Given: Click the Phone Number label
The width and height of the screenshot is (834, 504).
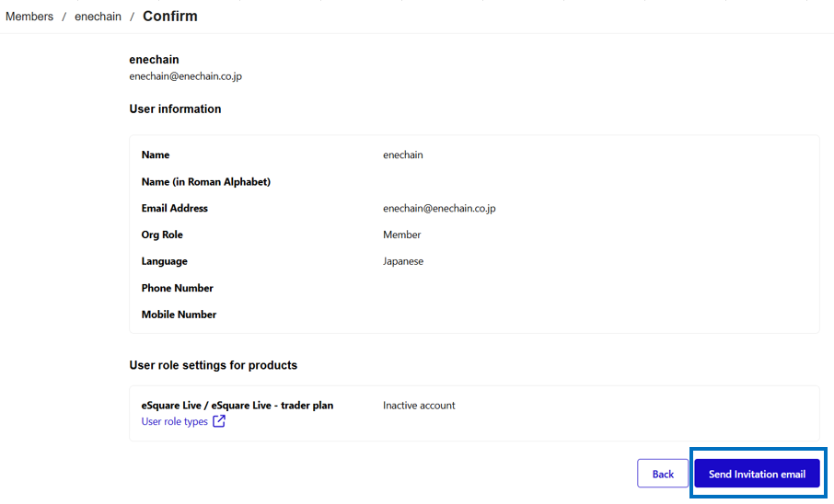Looking at the screenshot, I should (177, 288).
